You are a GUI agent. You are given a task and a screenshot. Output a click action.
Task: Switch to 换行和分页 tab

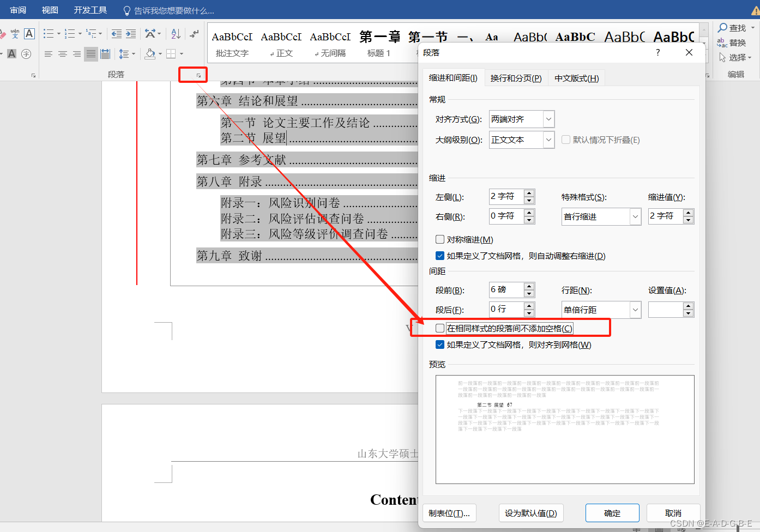pos(516,78)
